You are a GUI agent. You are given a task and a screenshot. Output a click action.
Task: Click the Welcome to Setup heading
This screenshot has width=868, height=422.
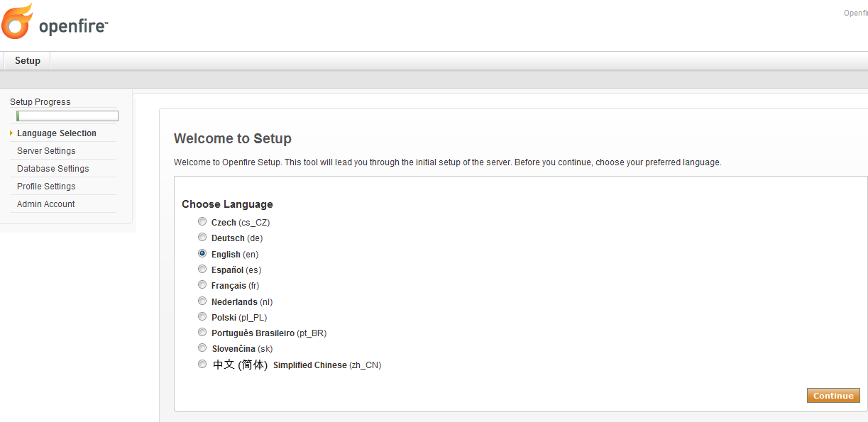pos(233,138)
